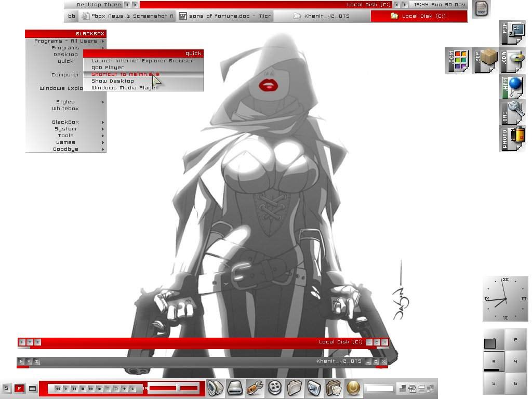Open the .INI settings file icon
This screenshot has height=399, width=532.
[x=512, y=113]
